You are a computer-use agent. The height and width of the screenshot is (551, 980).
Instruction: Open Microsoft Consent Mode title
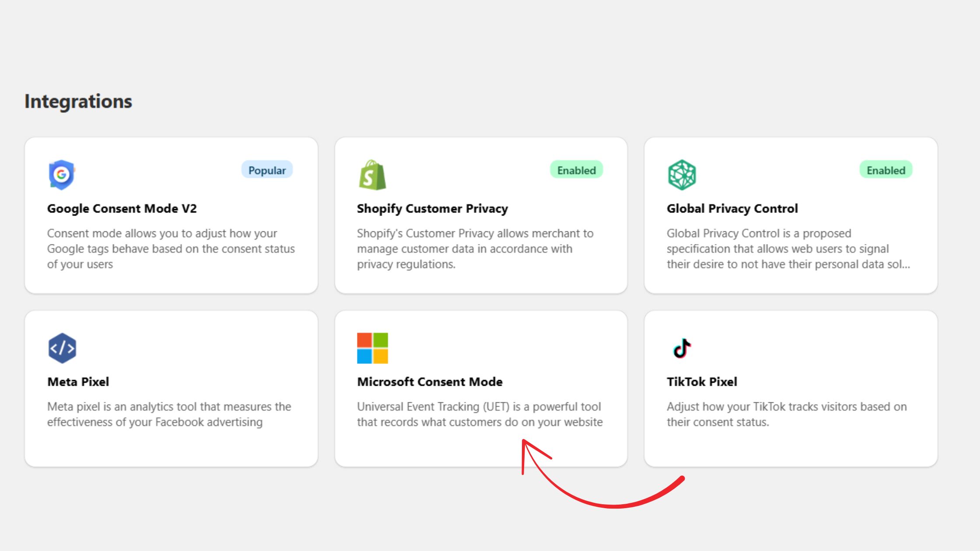(430, 382)
